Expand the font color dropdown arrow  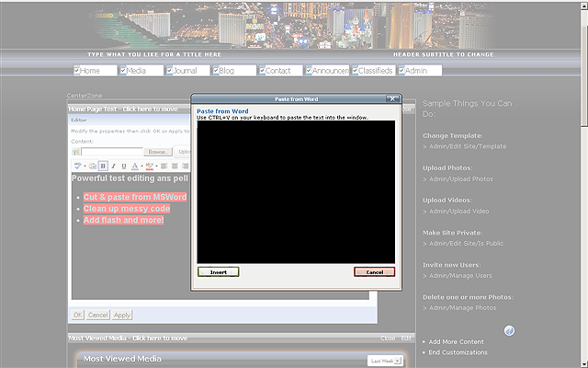(x=141, y=166)
